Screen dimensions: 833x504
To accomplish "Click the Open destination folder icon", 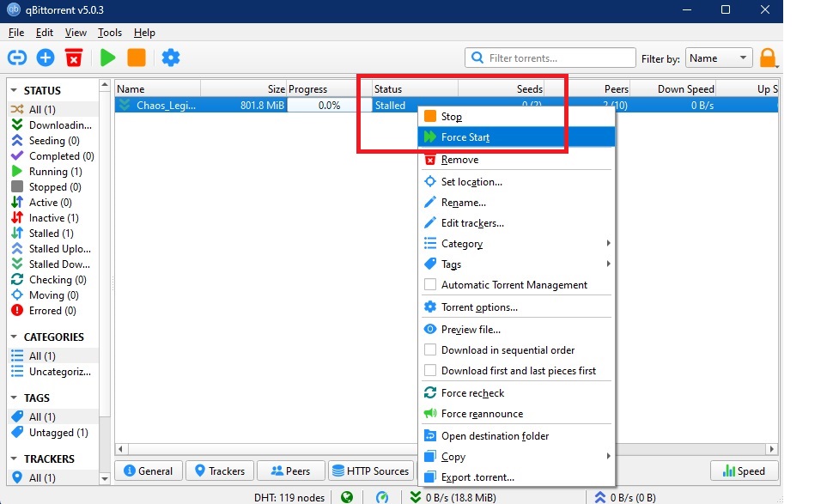I will pyautogui.click(x=430, y=436).
